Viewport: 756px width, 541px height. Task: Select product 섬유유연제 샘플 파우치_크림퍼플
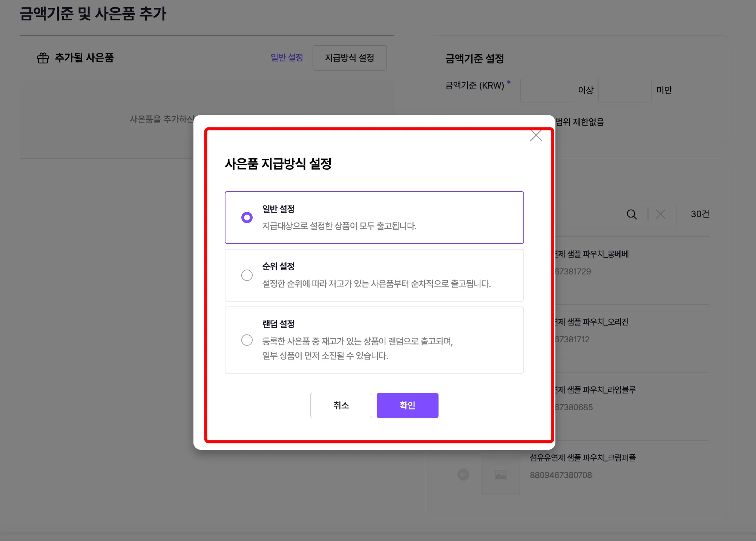tap(583, 458)
